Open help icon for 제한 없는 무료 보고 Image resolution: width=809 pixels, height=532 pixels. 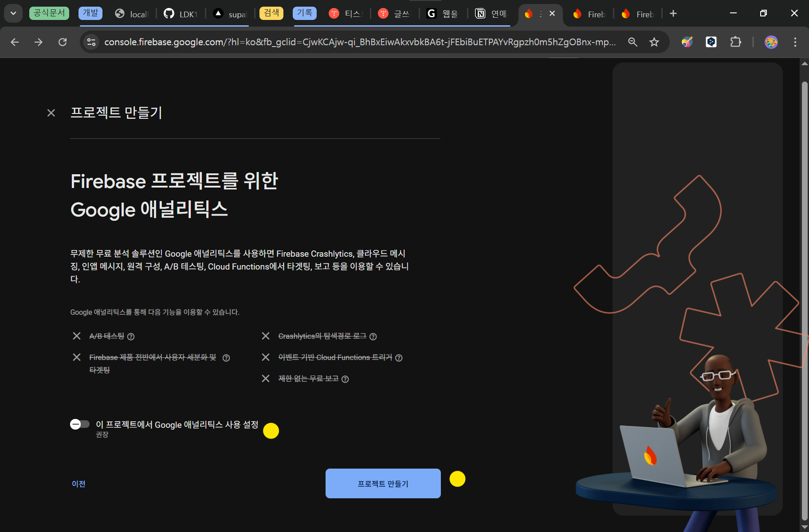point(345,379)
